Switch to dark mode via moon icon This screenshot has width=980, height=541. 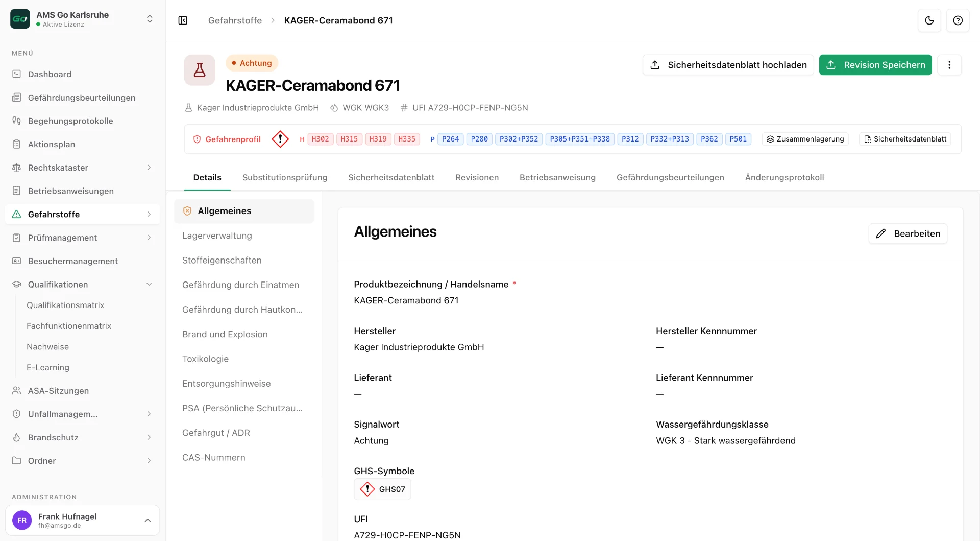coord(929,20)
